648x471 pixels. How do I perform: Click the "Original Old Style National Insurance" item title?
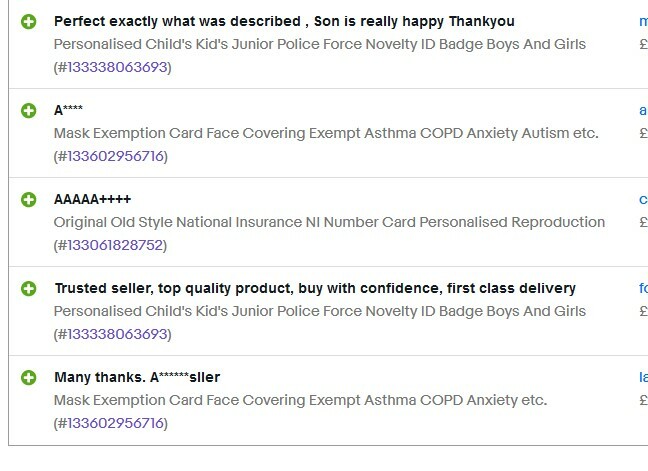(x=329, y=222)
